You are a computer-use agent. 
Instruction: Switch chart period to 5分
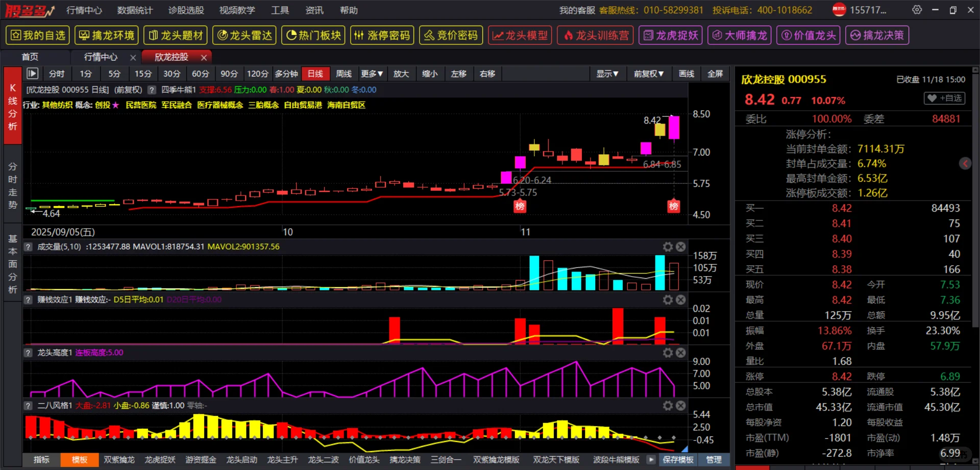[x=114, y=74]
